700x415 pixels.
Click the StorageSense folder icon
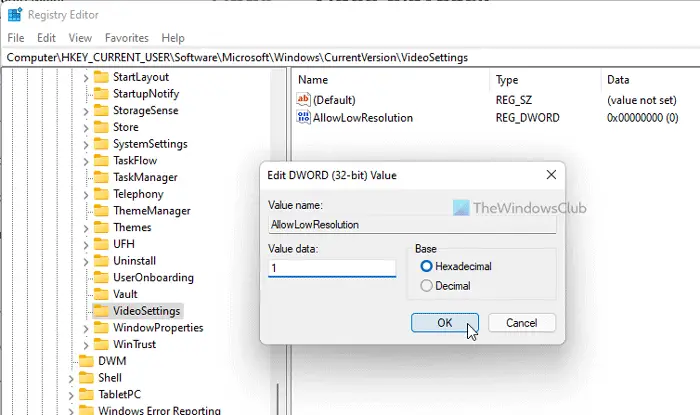pyautogui.click(x=101, y=110)
